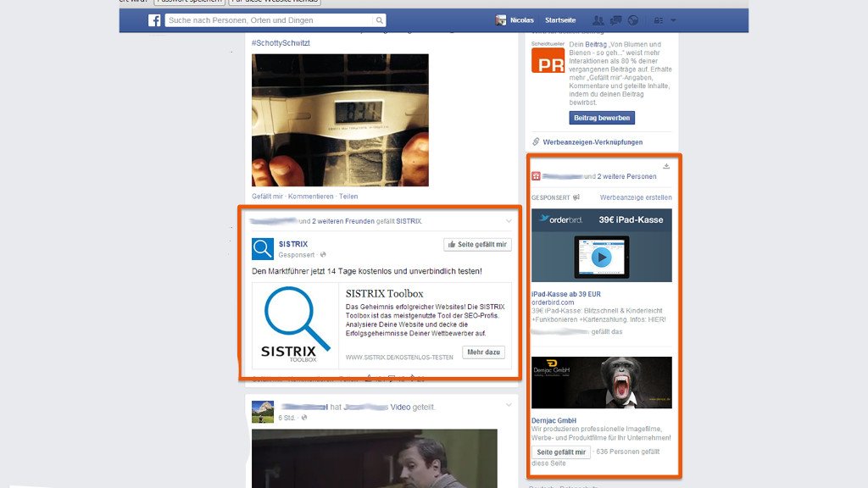Open the notifications globe icon

632,20
